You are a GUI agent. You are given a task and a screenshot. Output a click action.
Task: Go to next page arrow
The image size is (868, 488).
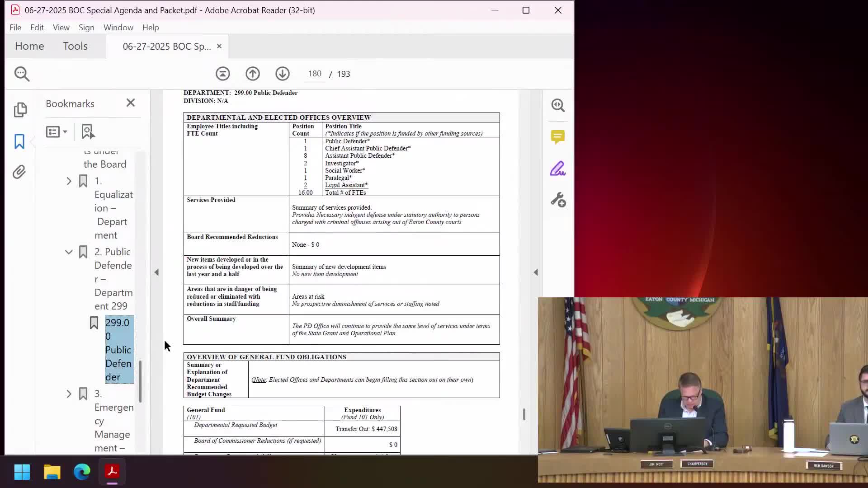[x=283, y=74]
